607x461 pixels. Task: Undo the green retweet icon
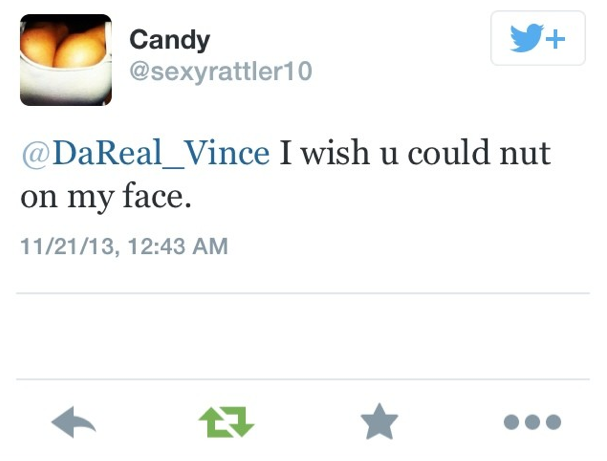click(x=226, y=422)
